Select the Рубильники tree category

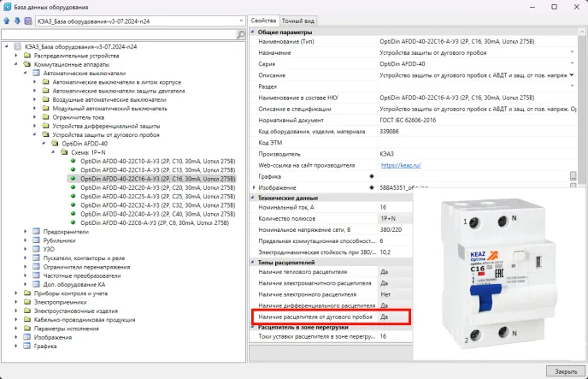pos(60,240)
